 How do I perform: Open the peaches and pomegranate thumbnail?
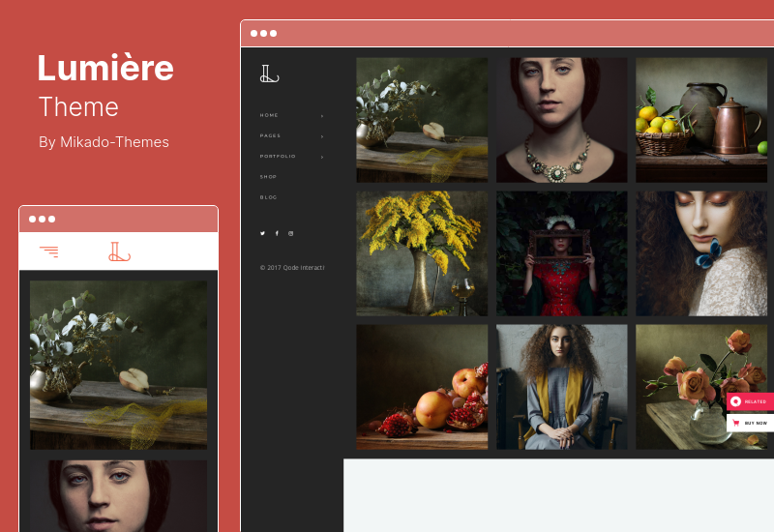coord(422,387)
